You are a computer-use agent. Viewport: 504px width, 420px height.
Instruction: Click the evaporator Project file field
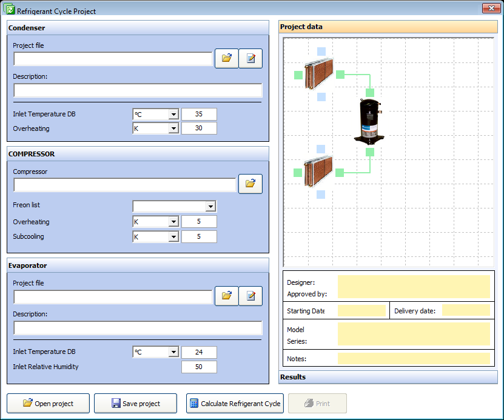coord(113,297)
